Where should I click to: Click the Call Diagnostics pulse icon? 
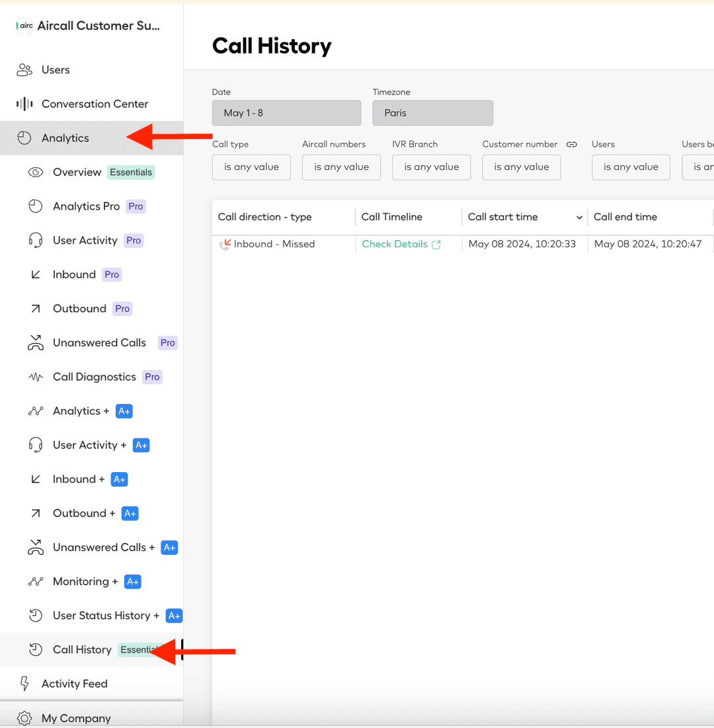(x=36, y=377)
